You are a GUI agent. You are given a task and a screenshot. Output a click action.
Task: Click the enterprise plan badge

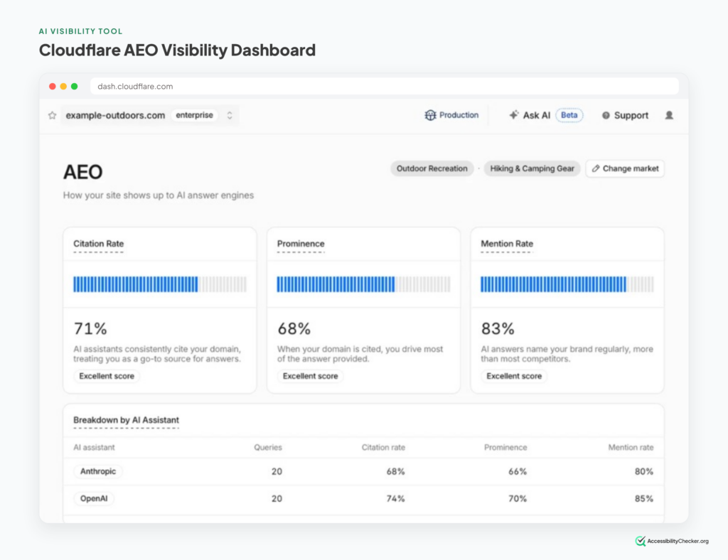[194, 115]
